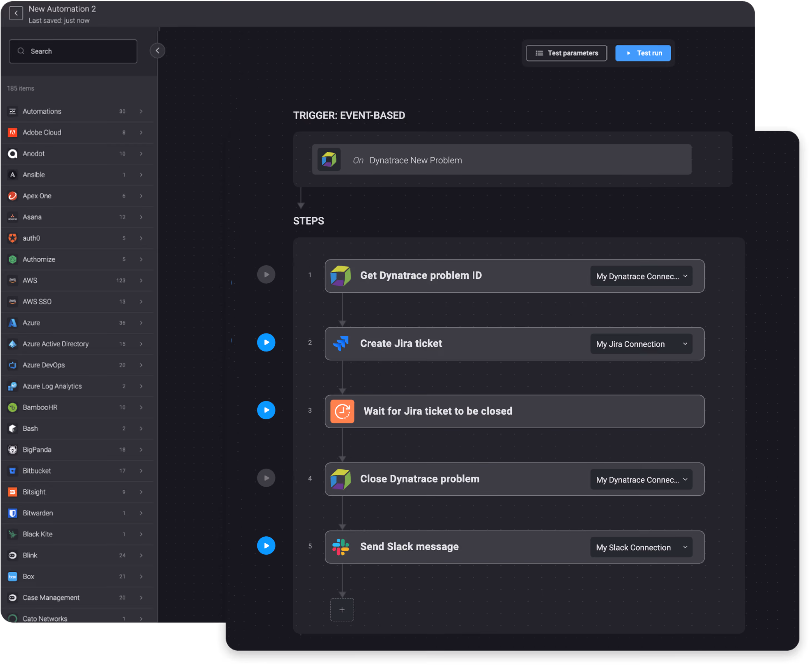
Task: Click the Azure DevOps icon in the sidebar
Action: coord(13,365)
